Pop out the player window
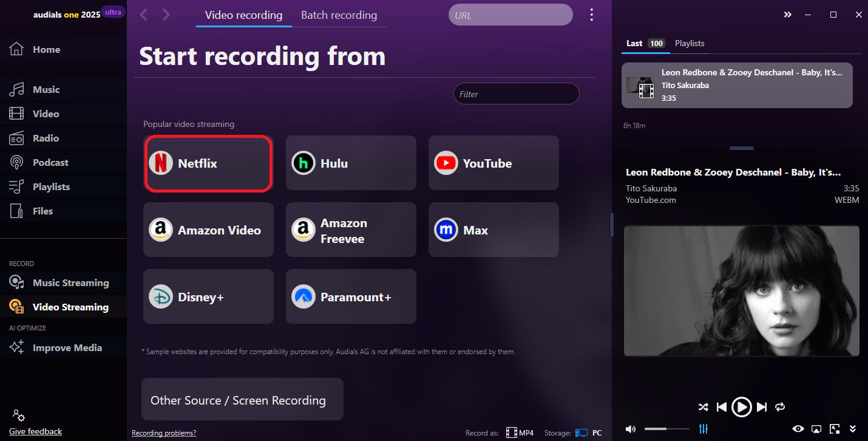868x441 pixels. point(835,429)
